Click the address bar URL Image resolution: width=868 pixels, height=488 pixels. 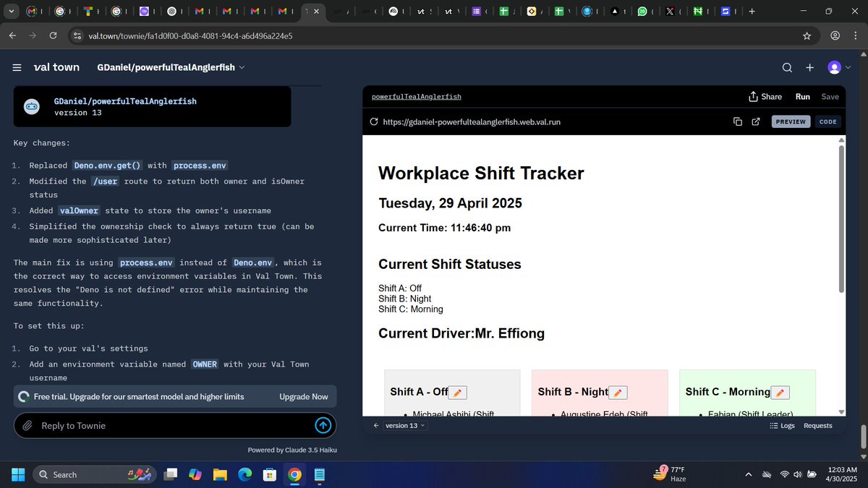click(191, 35)
